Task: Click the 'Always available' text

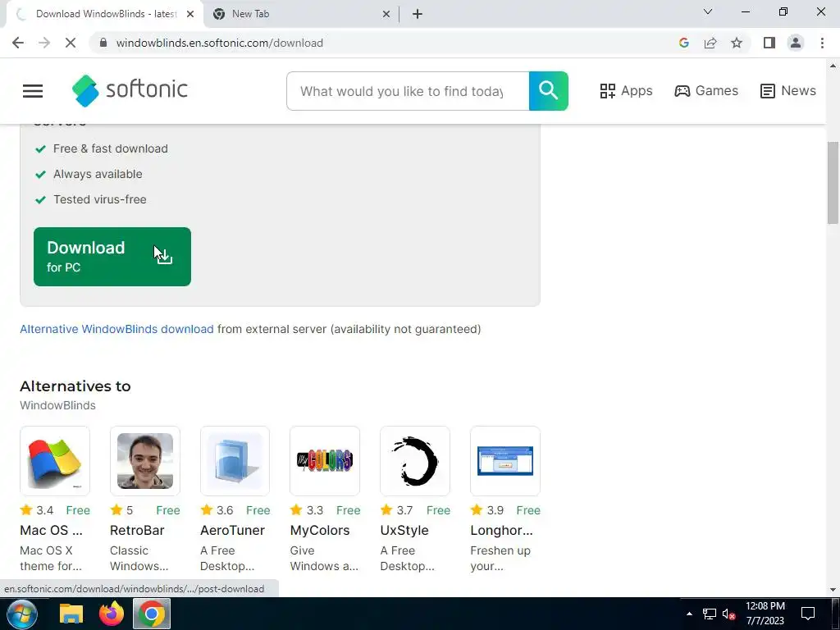Action: pyautogui.click(x=98, y=174)
